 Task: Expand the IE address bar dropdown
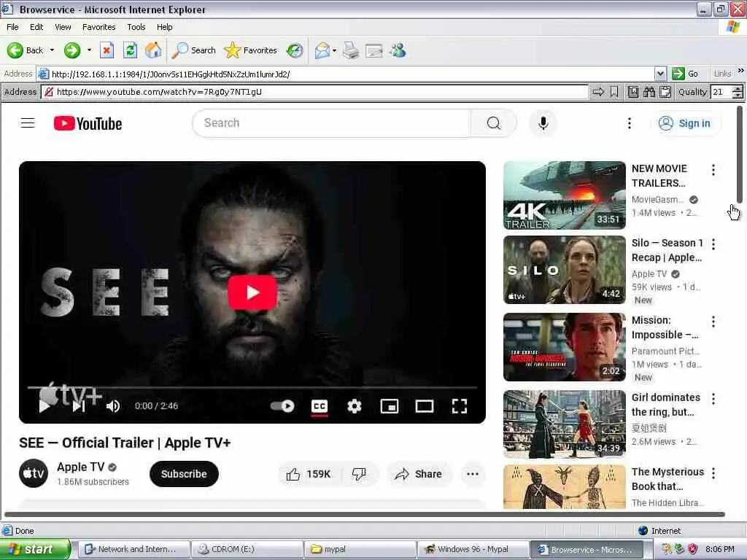(x=659, y=74)
